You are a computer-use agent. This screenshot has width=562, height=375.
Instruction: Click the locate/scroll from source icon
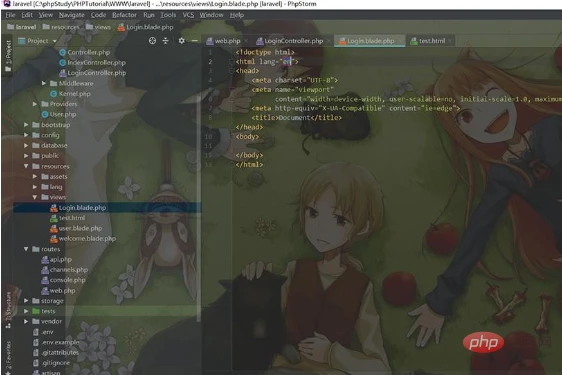(x=152, y=41)
